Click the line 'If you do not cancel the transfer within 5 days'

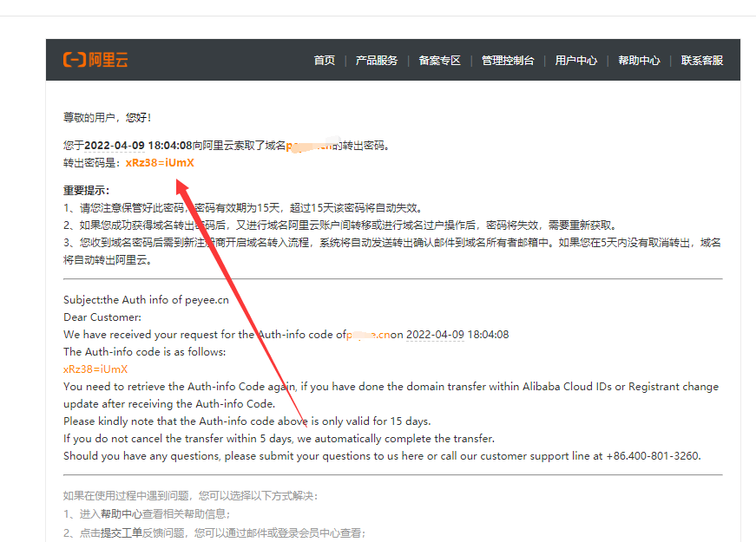pyautogui.click(x=279, y=439)
